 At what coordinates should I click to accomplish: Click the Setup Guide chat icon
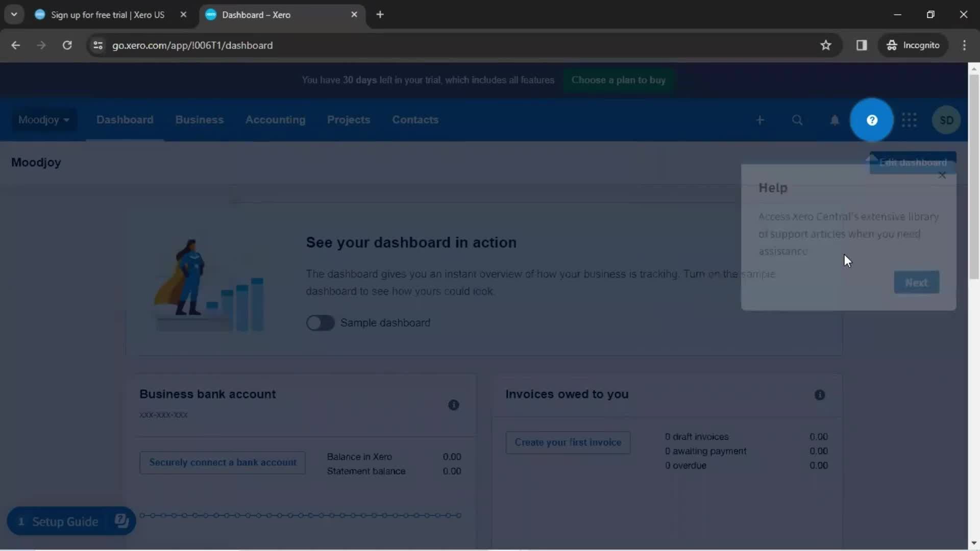[x=121, y=521]
